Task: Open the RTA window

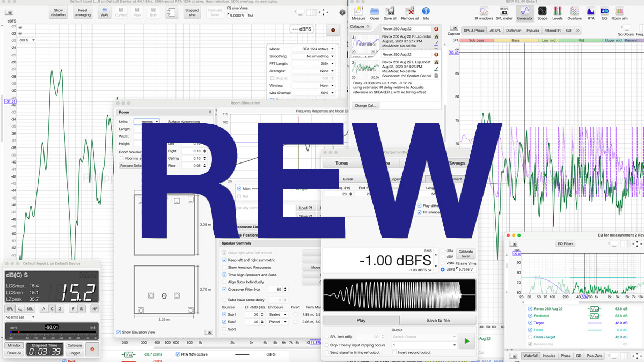Action: click(591, 11)
